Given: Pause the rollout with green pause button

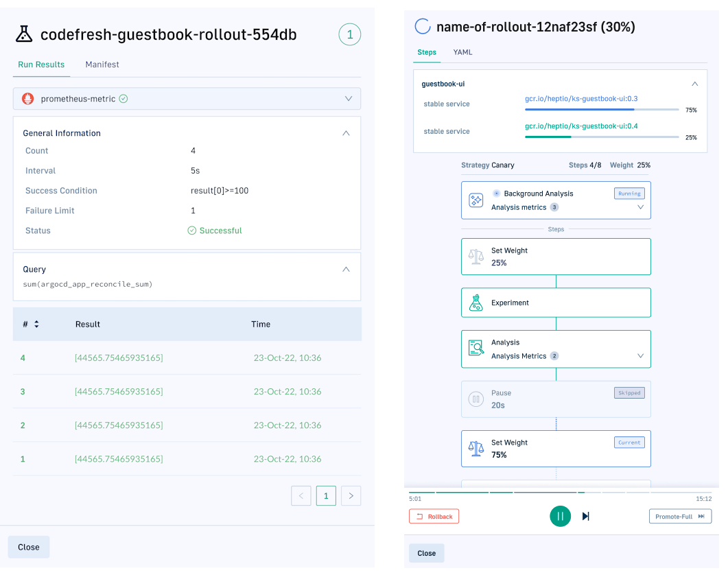Looking at the screenshot, I should tap(560, 516).
